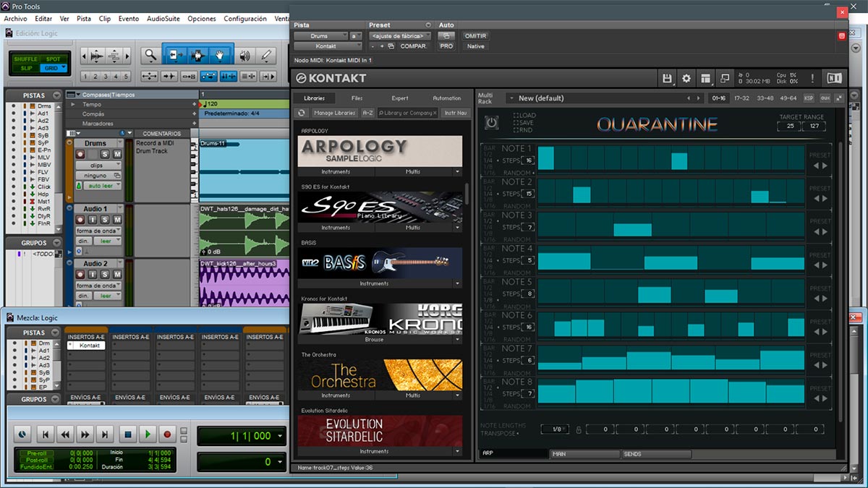Open the AudioSuite menu
Screen dimensions: 868x488
pyautogui.click(x=164, y=19)
